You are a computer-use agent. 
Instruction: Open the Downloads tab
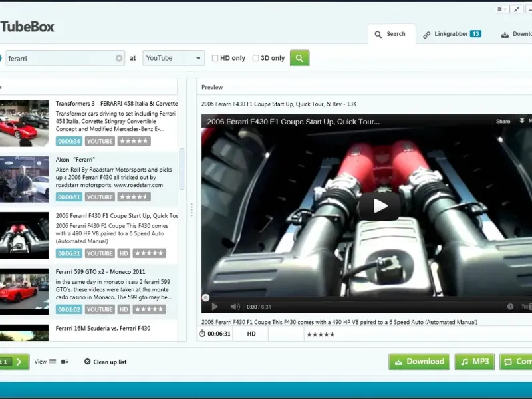click(x=517, y=34)
